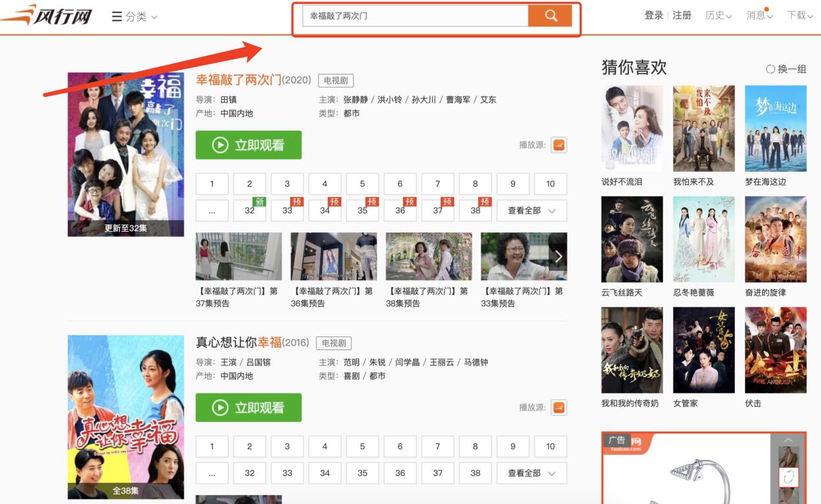Screen dimensions: 821x504
Task: Click the 播放源 icon for 幸福敲了两次门
Action: (x=559, y=145)
